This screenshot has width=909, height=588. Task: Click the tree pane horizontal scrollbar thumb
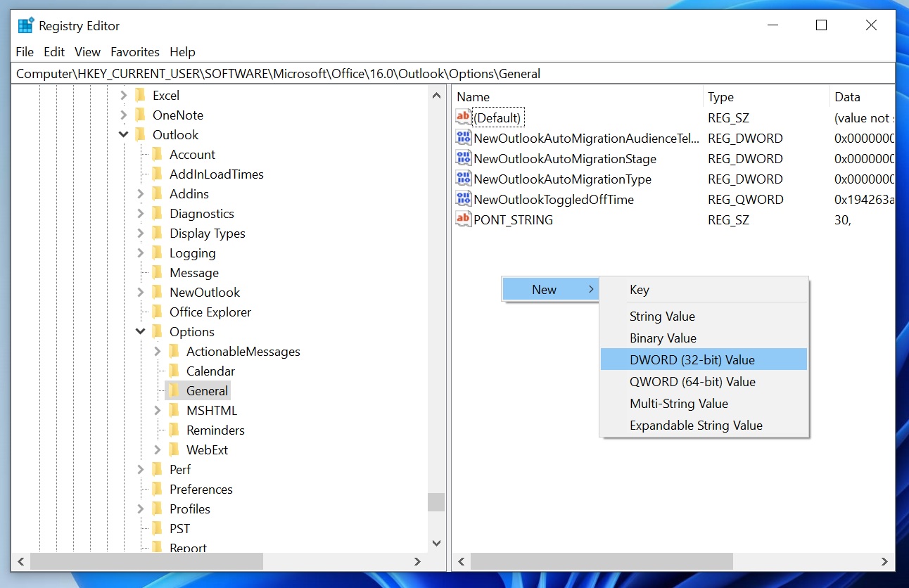point(146,561)
